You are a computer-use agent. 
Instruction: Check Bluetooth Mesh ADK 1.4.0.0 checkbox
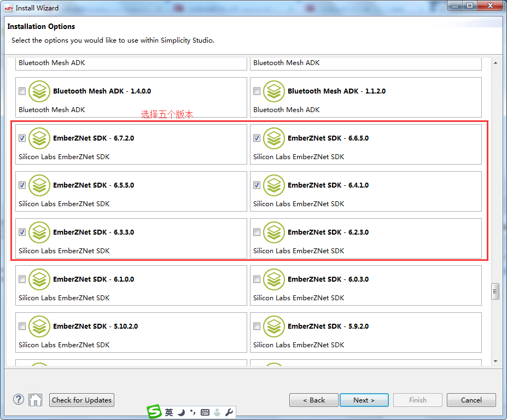point(22,91)
